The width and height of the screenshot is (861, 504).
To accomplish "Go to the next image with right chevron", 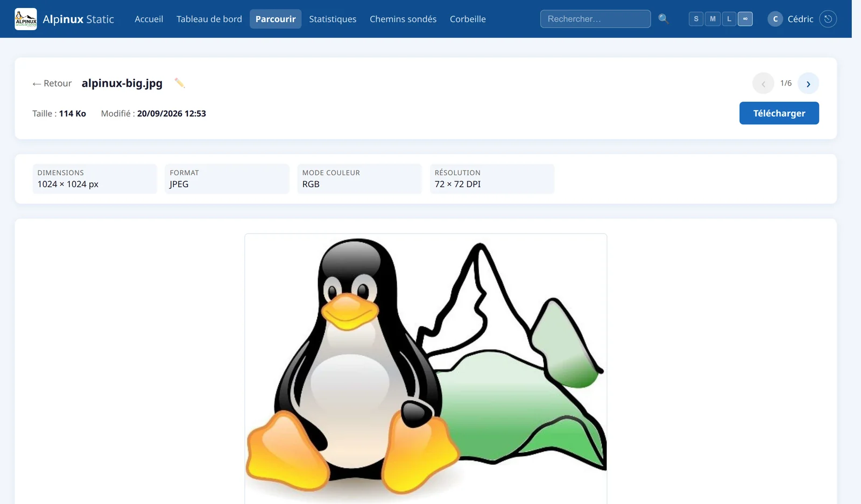I will (x=808, y=83).
